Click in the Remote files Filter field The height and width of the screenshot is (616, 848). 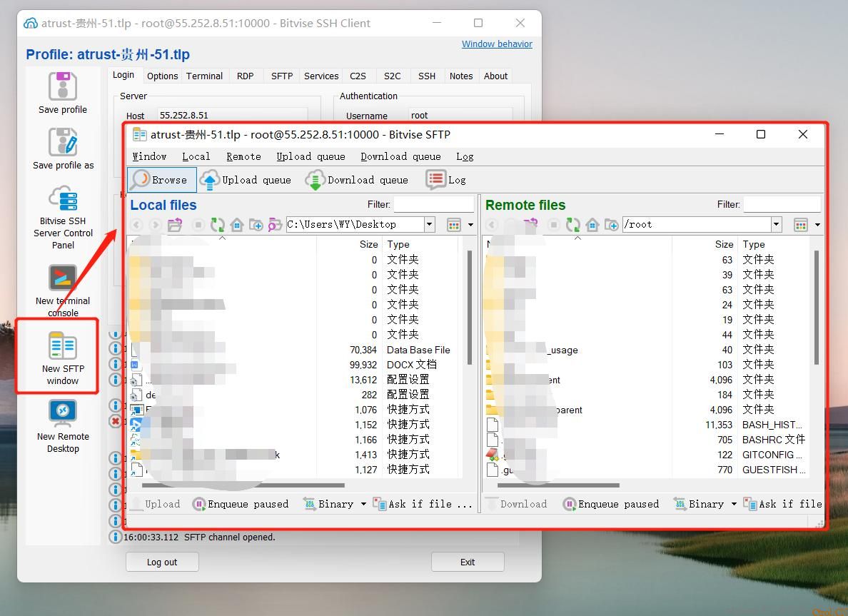pos(783,205)
